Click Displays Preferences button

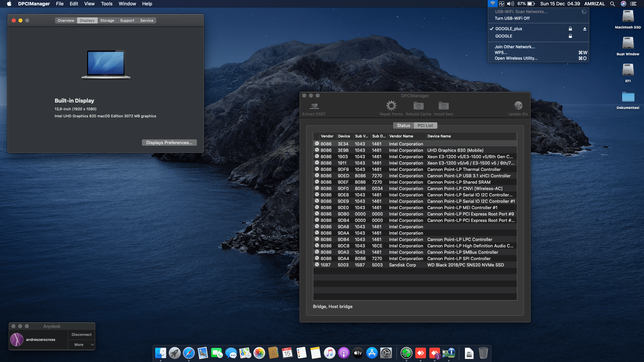169,142
